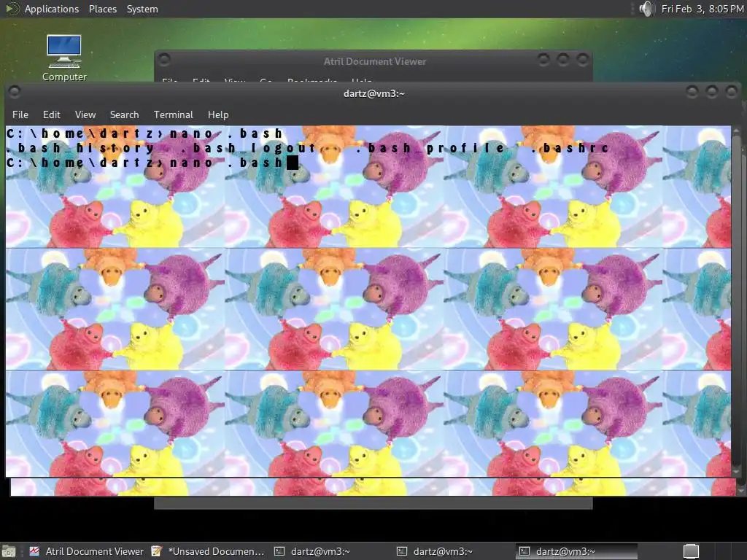Select the Computer desktop icon
Viewport: 747px width, 560px height.
64,58
